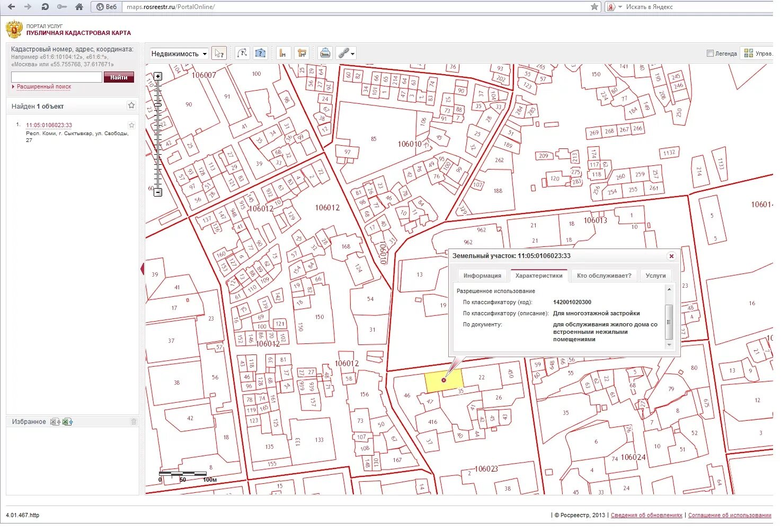The image size is (781, 532).
Task: Select the Характеристики tab
Action: pos(539,276)
